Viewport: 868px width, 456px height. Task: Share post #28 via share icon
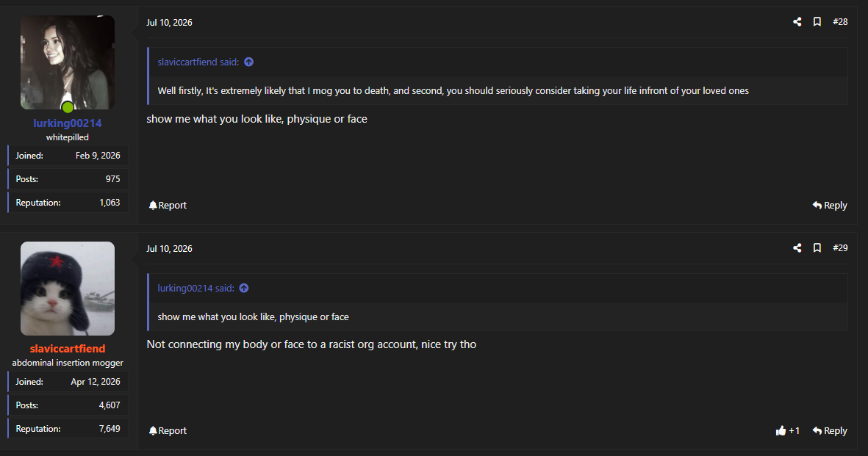pyautogui.click(x=797, y=21)
